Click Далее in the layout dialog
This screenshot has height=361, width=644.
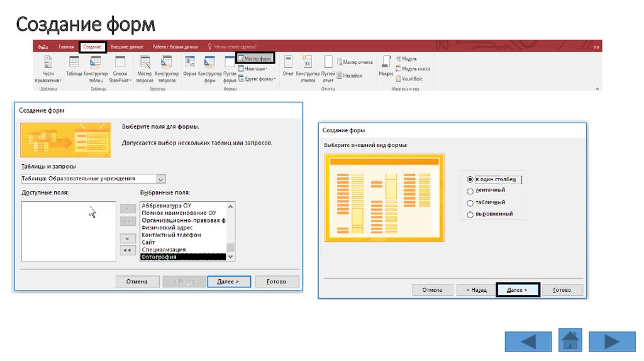[x=518, y=290]
